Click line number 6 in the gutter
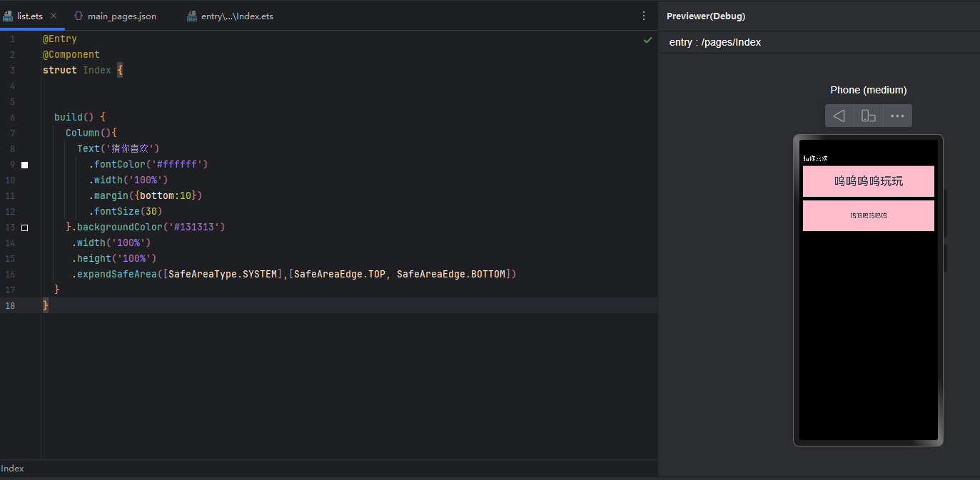980x480 pixels. click(12, 117)
